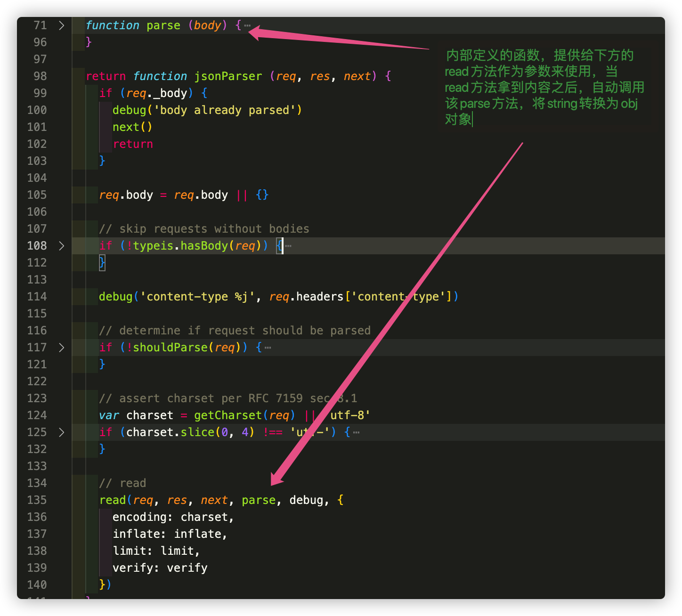The width and height of the screenshot is (682, 616).
Task: Click closing brace on line 96
Action: pos(89,42)
